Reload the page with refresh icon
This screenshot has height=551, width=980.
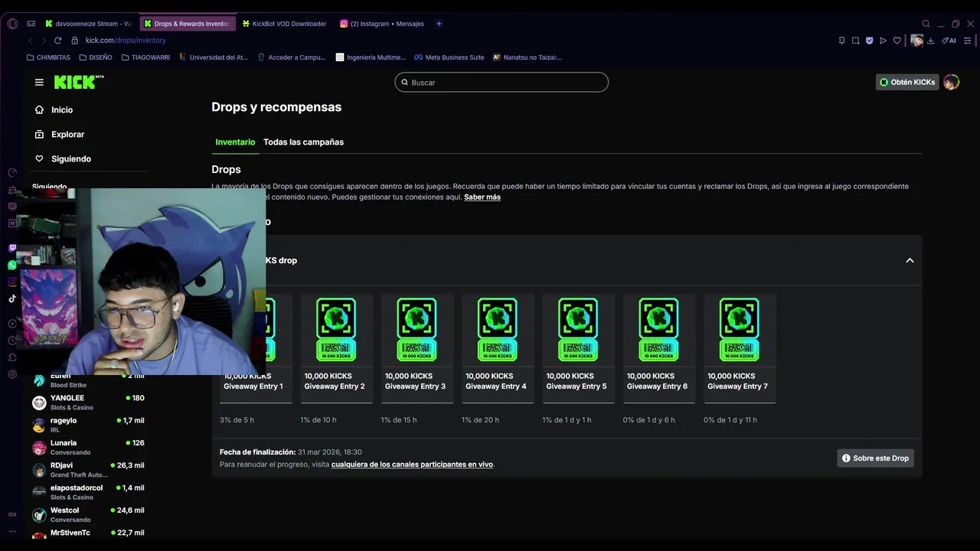click(57, 41)
